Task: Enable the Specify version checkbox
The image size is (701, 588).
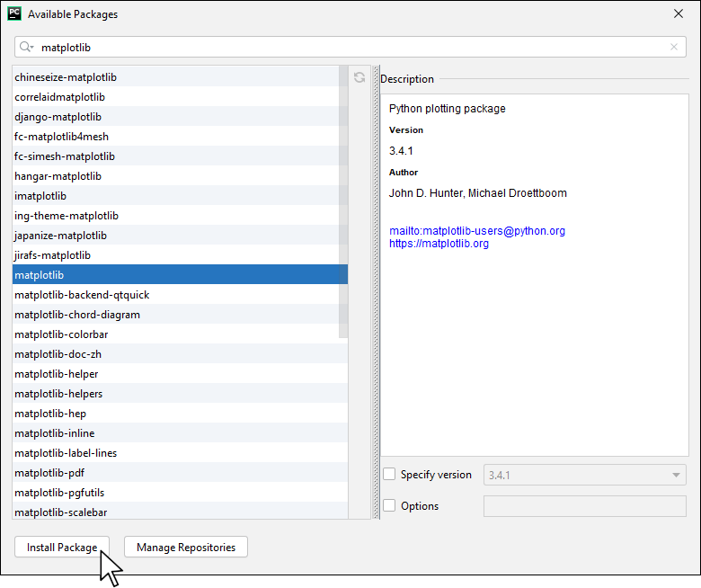Action: coord(389,474)
